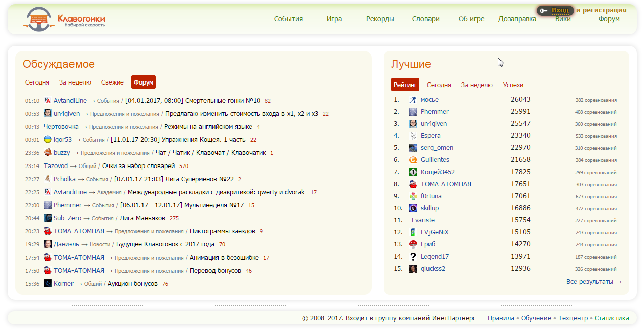The image size is (644, 331).
Task: Select the Свежие tab
Action: (112, 82)
